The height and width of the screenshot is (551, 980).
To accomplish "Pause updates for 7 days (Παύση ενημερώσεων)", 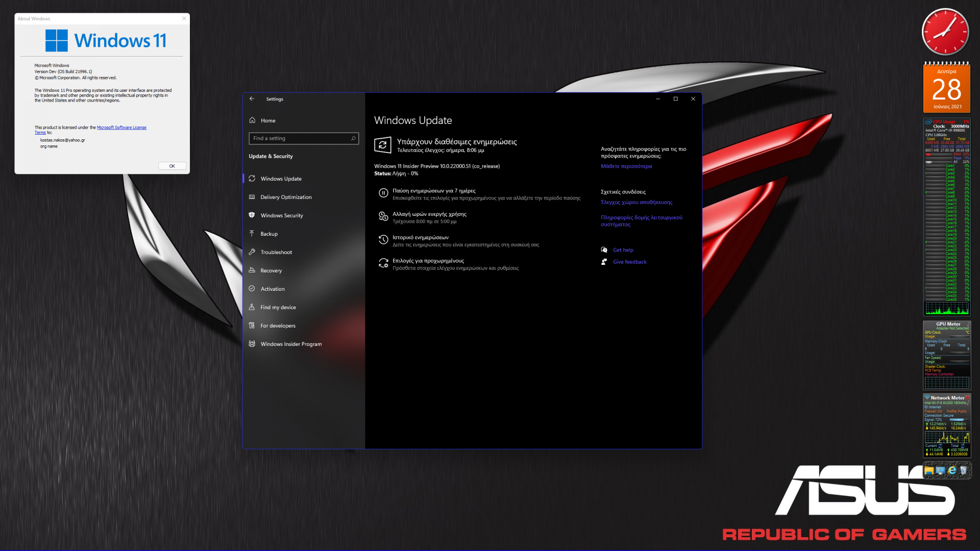I will pos(433,191).
